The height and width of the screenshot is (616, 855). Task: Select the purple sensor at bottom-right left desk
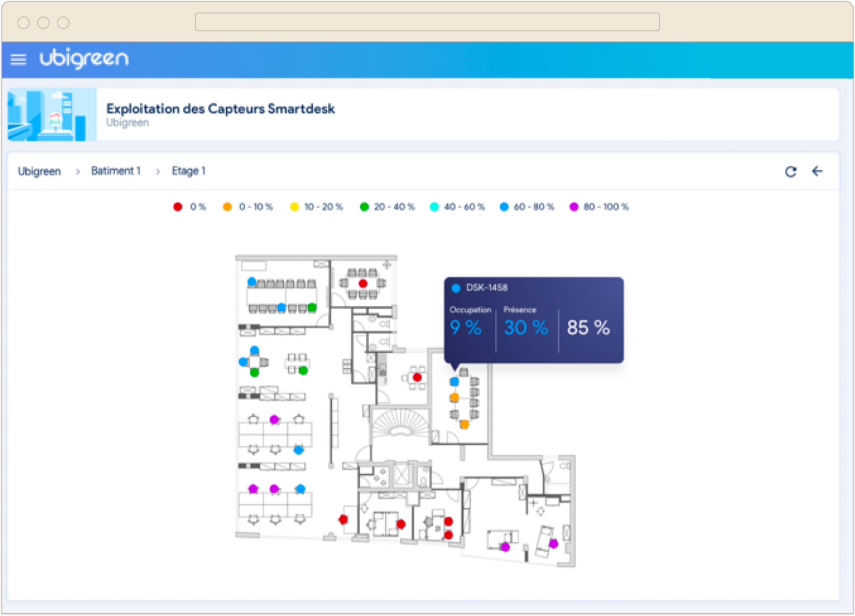505,547
